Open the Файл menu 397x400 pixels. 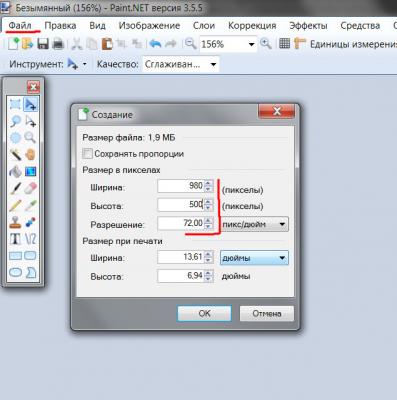click(20, 26)
